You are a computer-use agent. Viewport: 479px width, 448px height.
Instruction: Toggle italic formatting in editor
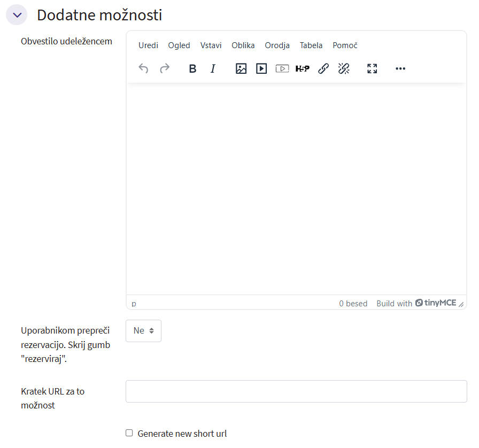(213, 68)
